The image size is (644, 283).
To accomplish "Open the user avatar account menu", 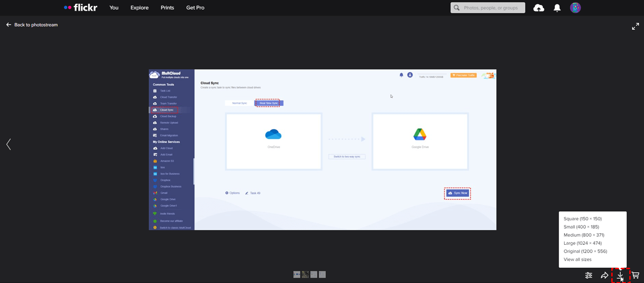I will click(x=575, y=8).
